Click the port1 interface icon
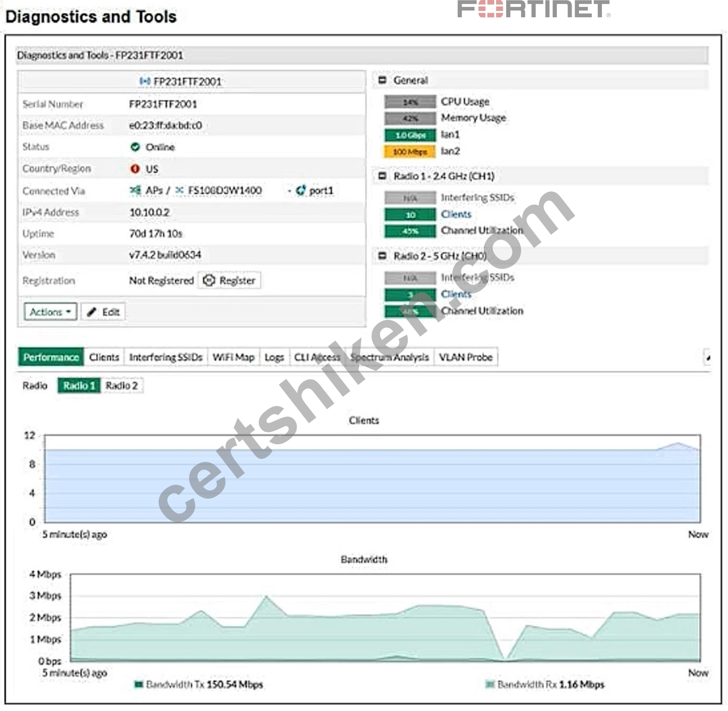The height and width of the screenshot is (711, 728). click(301, 190)
